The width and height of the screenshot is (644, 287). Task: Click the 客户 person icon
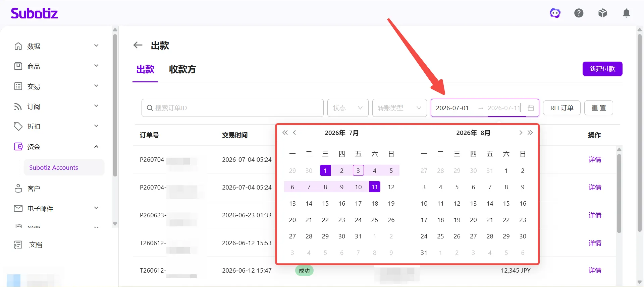[18, 188]
